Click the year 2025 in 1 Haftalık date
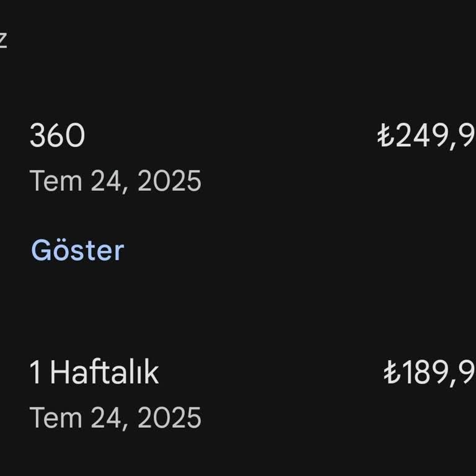Viewport: 476px width, 476px height. click(169, 418)
